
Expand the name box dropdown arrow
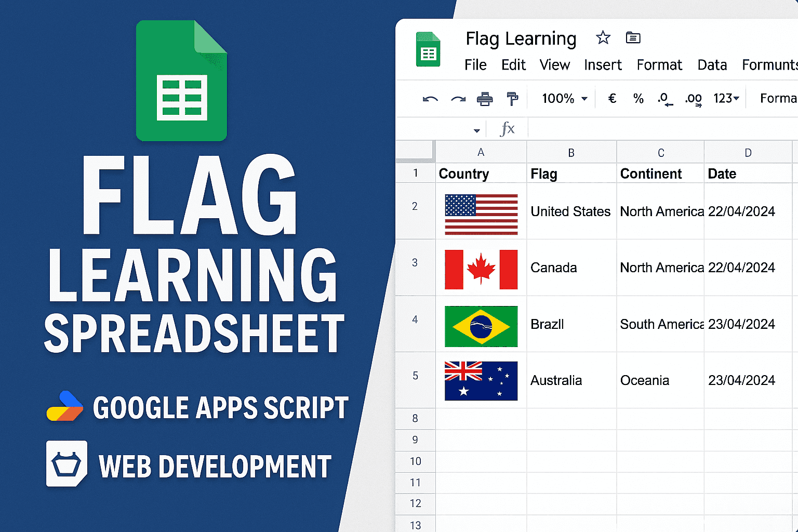[476, 130]
